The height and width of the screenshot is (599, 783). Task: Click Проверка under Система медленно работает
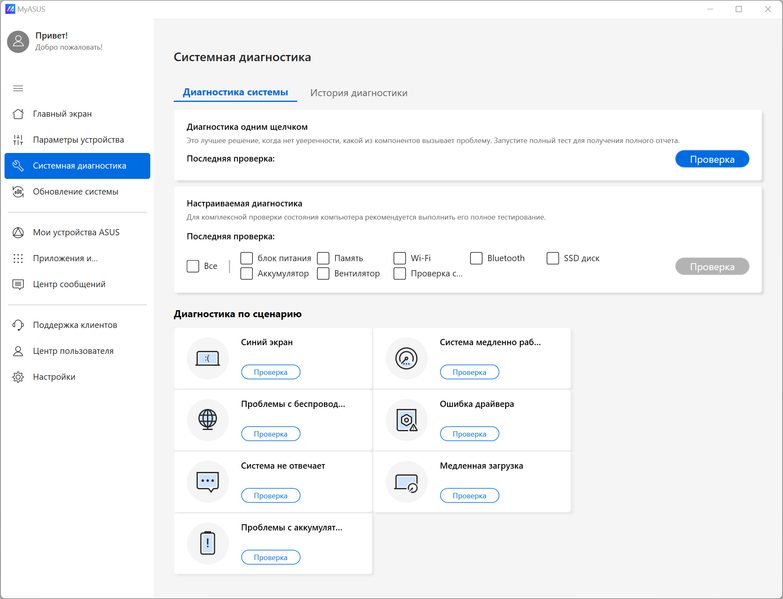point(469,372)
